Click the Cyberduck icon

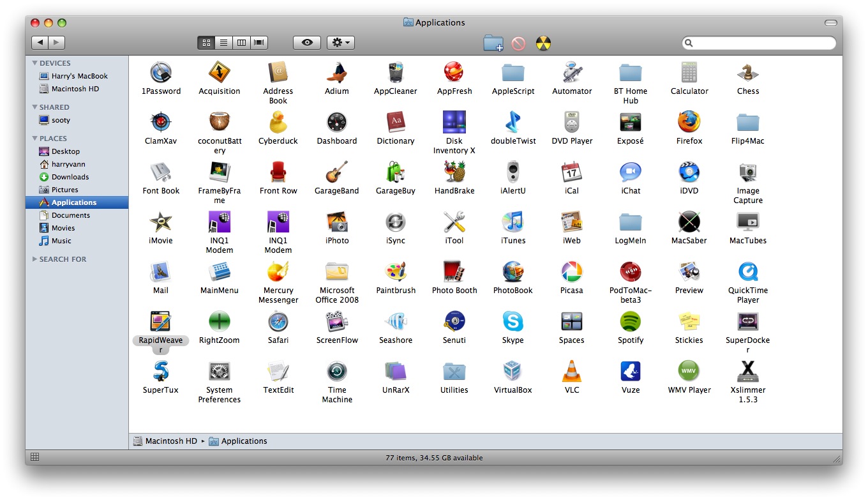tap(278, 122)
